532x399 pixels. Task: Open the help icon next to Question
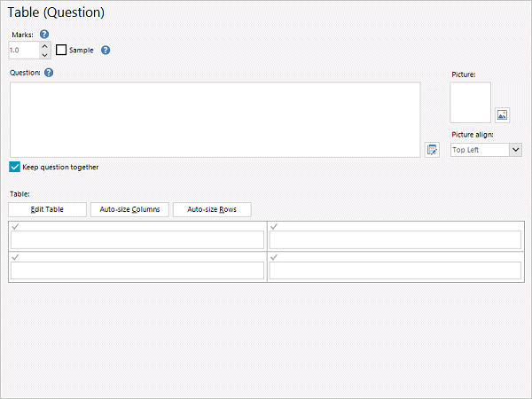(x=49, y=72)
